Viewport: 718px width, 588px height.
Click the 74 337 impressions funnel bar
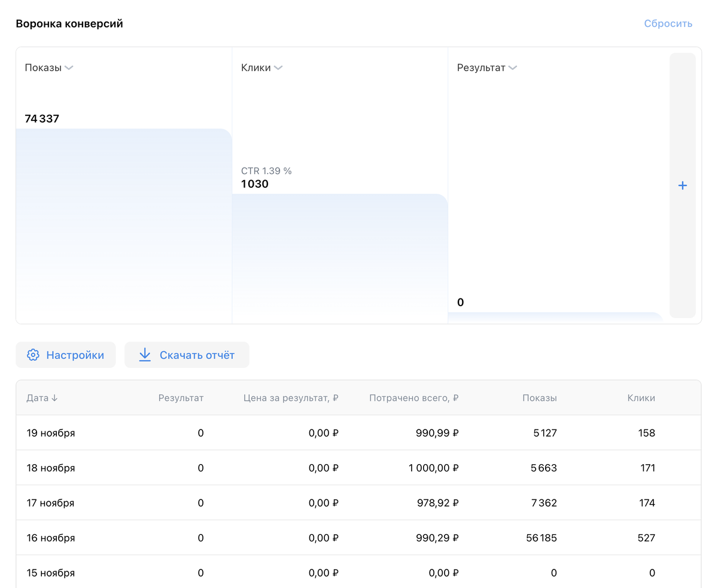coord(124,226)
